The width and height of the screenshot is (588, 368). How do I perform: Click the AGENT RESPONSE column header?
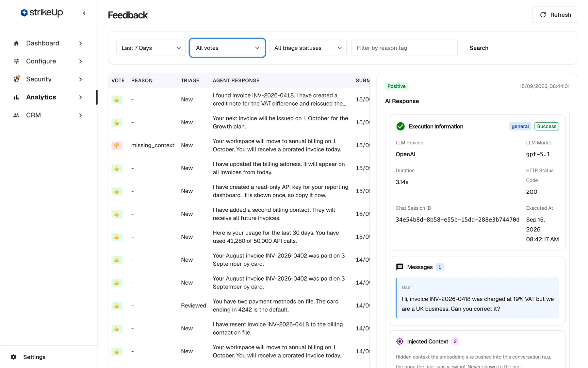[236, 80]
